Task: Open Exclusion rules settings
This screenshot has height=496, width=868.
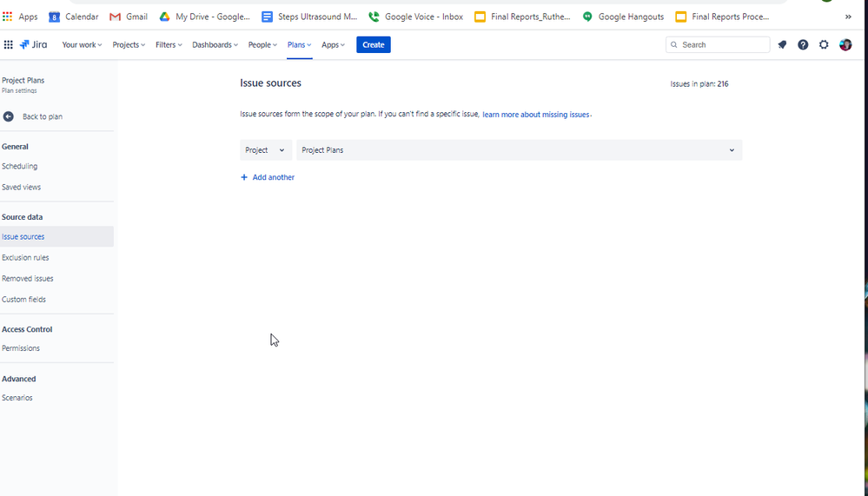Action: (x=25, y=257)
